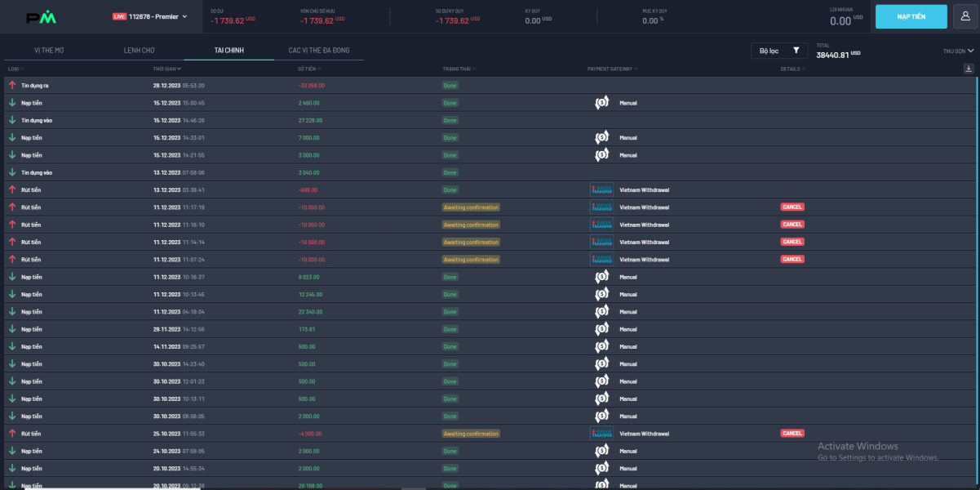Click the -30 268.00 amount cell

click(x=312, y=85)
